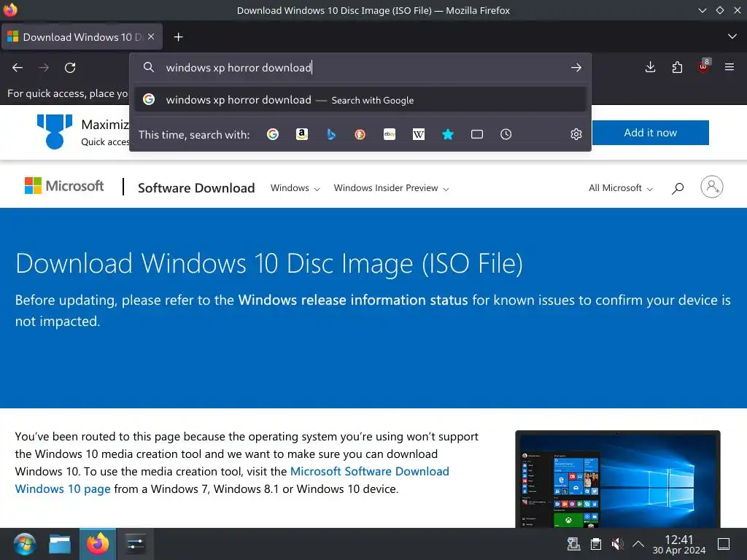747x560 pixels.
Task: Close the Download Windows 10 tab
Action: coord(151,36)
